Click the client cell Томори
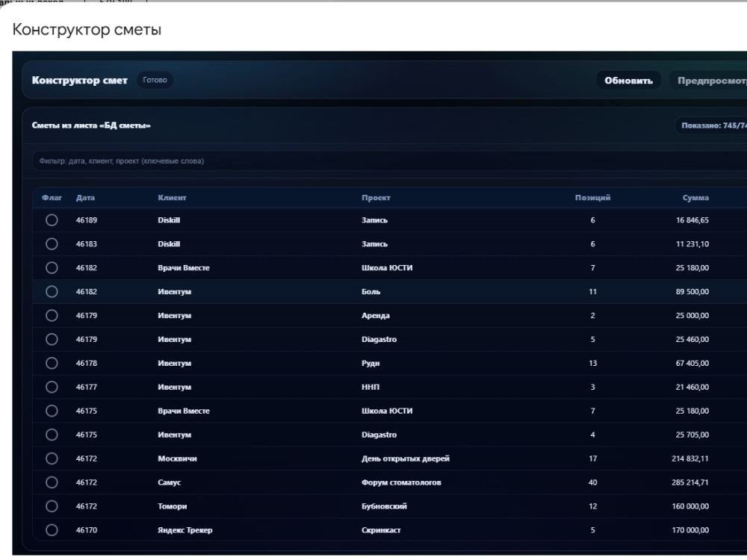This screenshot has height=560, width=747. click(x=173, y=506)
